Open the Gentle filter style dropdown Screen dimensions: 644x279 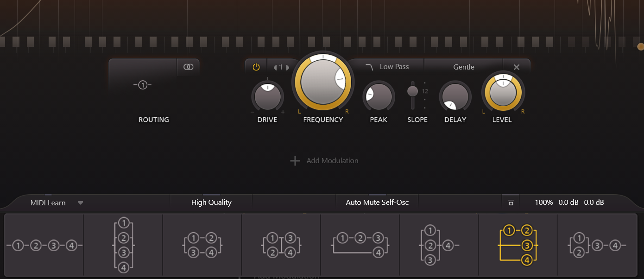click(x=463, y=67)
